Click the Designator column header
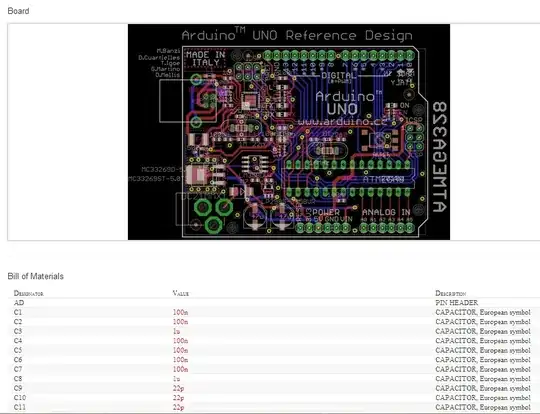The height and width of the screenshot is (414, 540). coord(29,293)
